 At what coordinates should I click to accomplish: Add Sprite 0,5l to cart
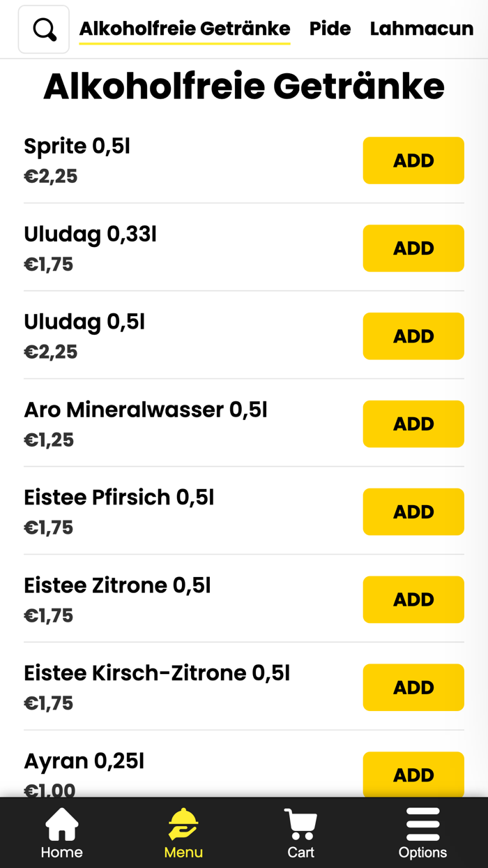413,160
